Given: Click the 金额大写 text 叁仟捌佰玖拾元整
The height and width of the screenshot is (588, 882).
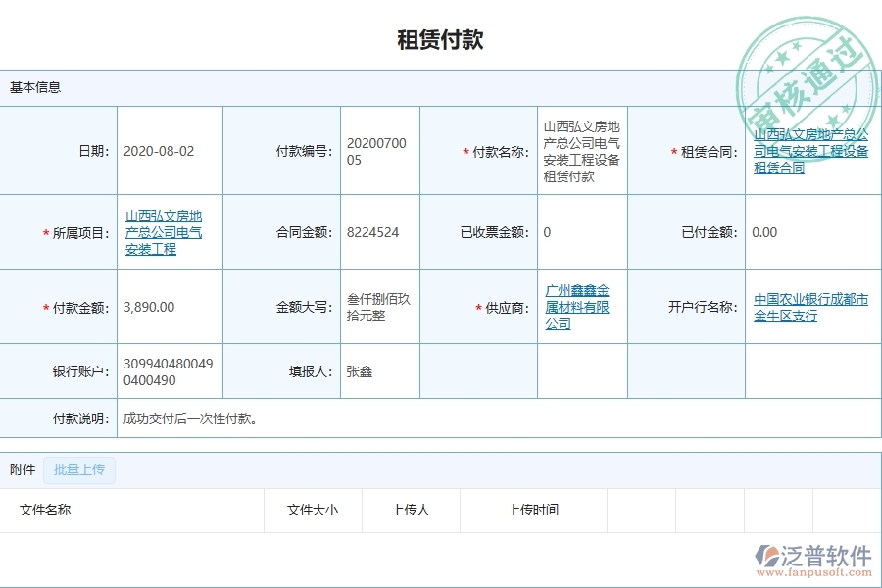Looking at the screenshot, I should click(375, 307).
